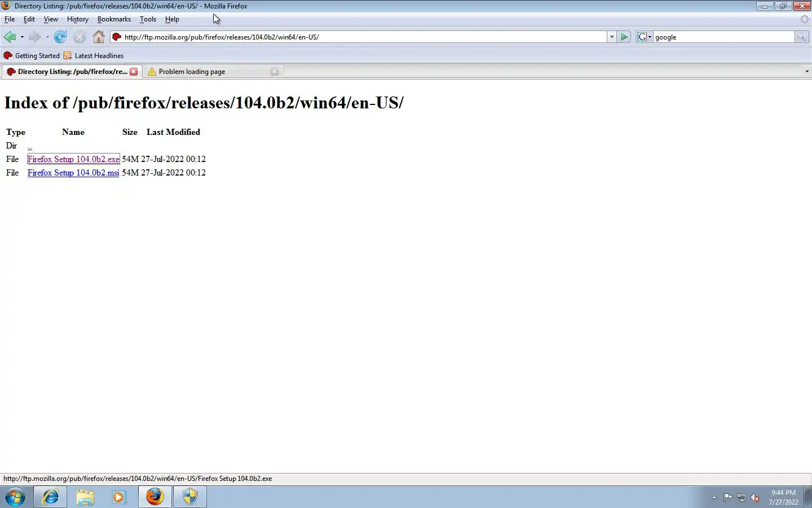Switch to the Problem loading page tab
The image size is (812, 508).
coord(212,72)
